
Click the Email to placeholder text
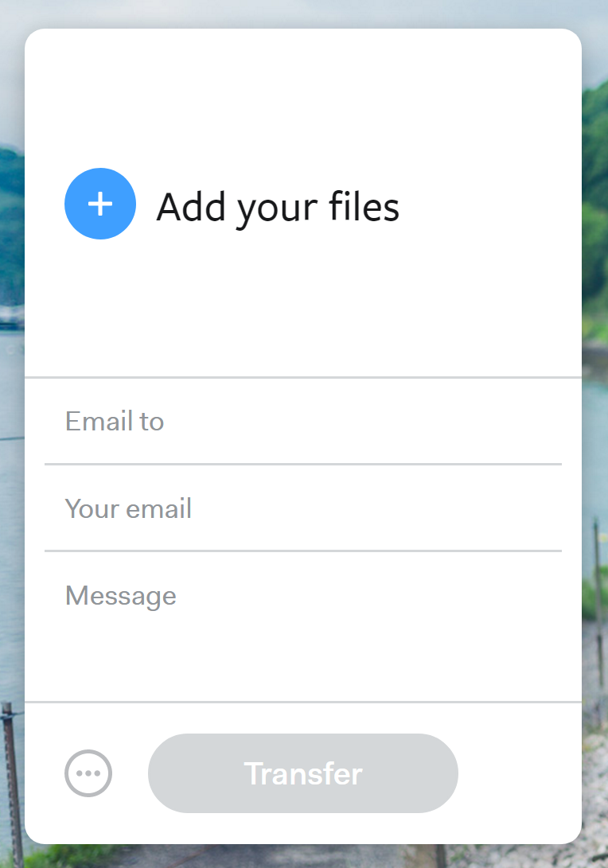coord(115,421)
